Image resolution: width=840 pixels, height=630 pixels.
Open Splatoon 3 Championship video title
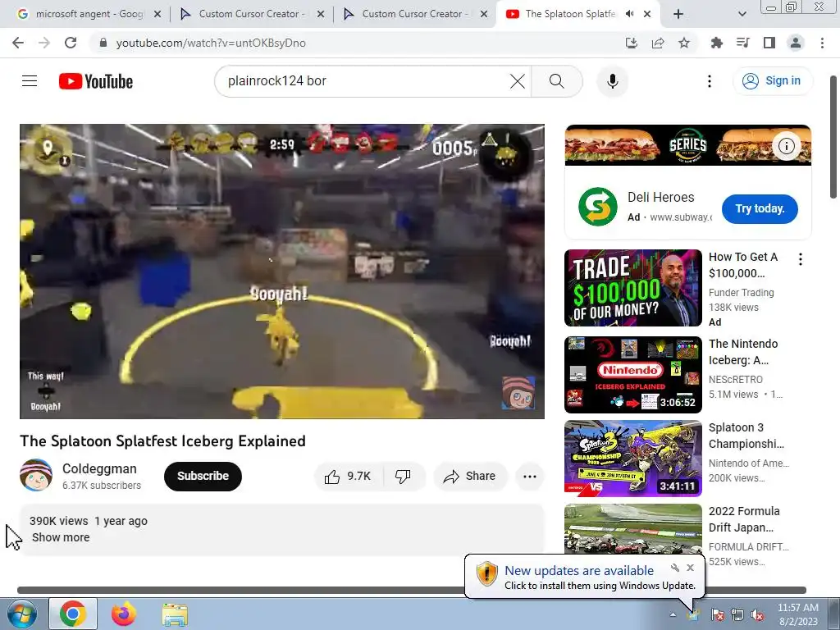click(746, 436)
